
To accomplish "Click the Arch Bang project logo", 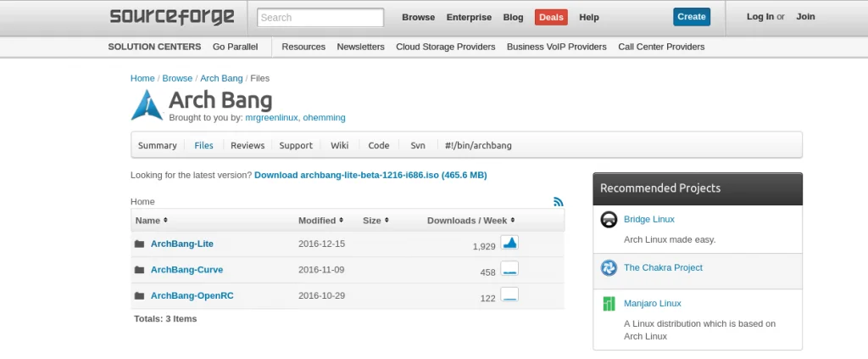I will (147, 104).
